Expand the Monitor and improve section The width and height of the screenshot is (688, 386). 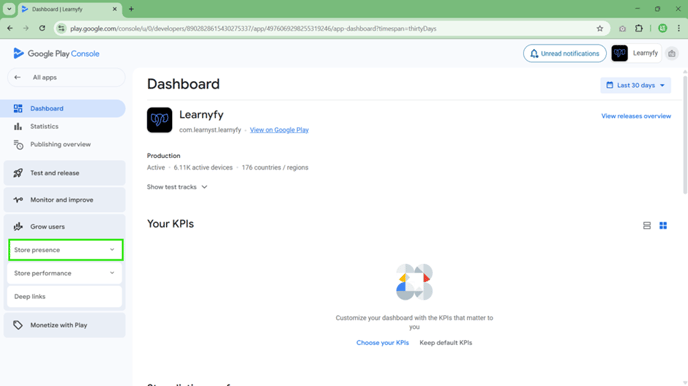click(64, 200)
